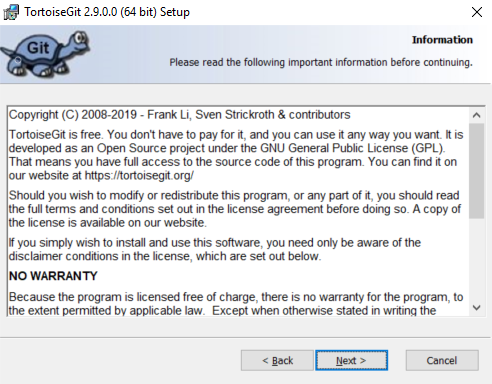Click the NO WARRANTY heading
Image resolution: width=492 pixels, height=384 pixels.
pyautogui.click(x=53, y=276)
